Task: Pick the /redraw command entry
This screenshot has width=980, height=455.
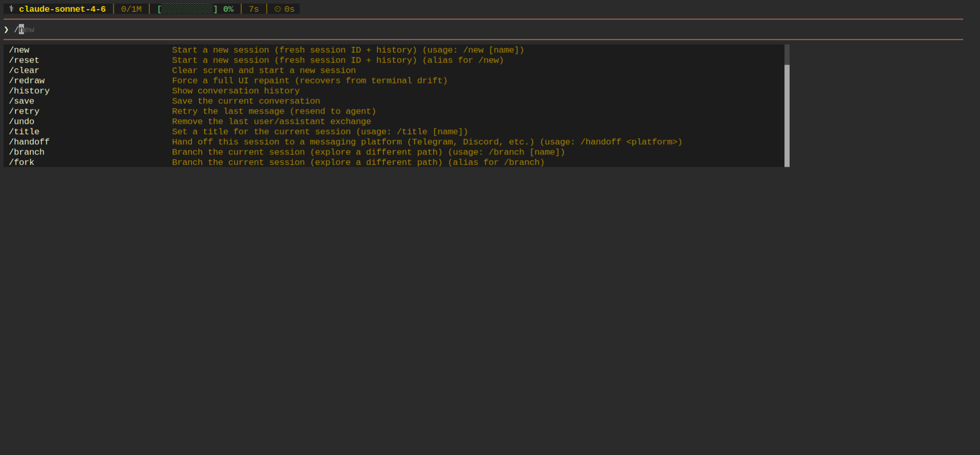Action: [x=27, y=80]
